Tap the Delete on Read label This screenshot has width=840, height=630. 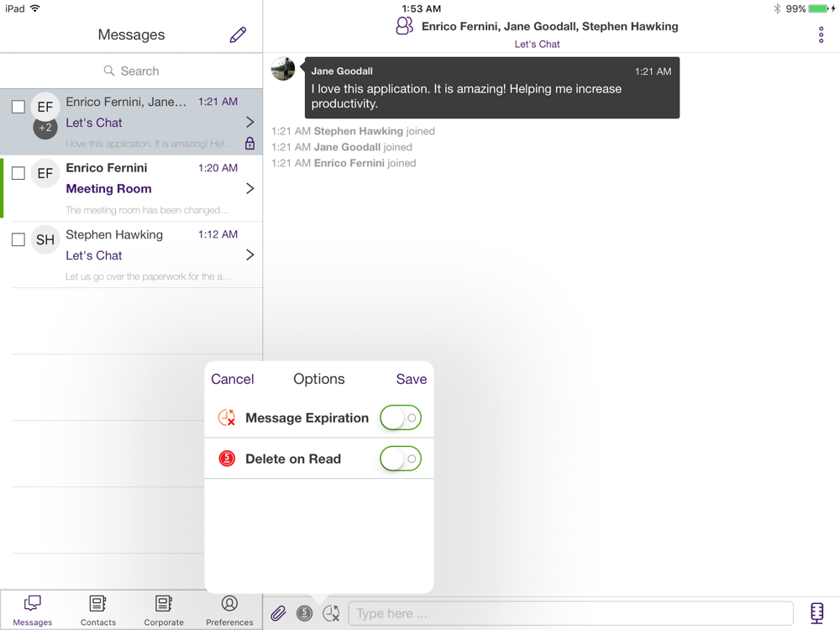click(293, 459)
